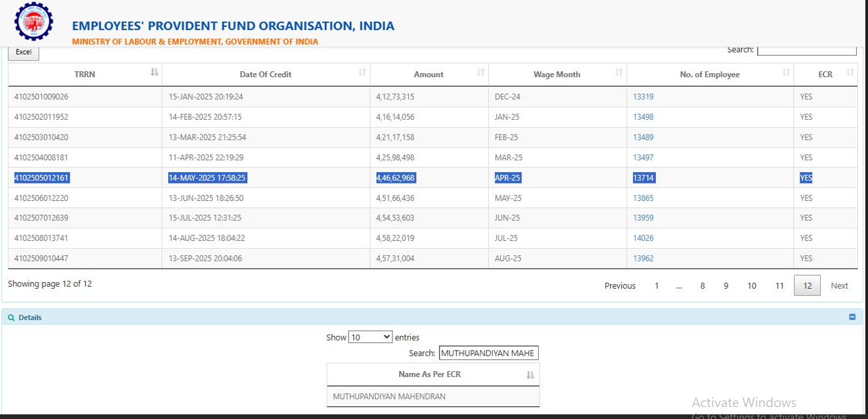868x419 pixels.
Task: Open page 11 of results
Action: (779, 286)
